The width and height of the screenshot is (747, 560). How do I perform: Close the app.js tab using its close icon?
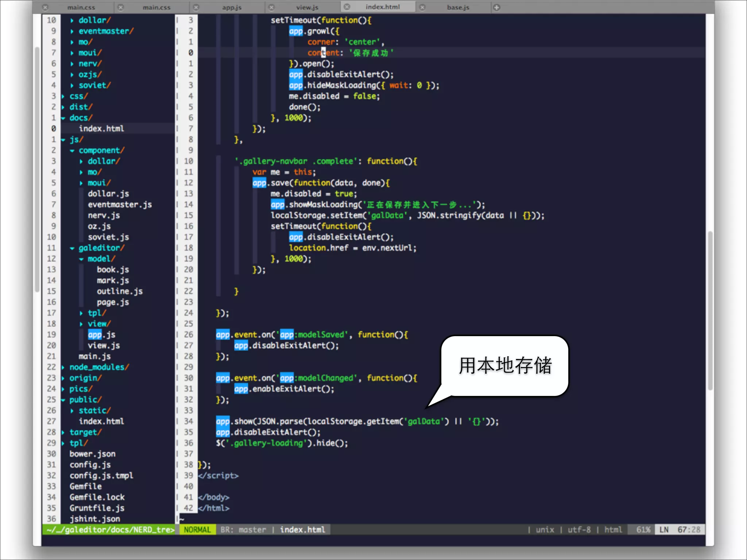[x=196, y=7]
